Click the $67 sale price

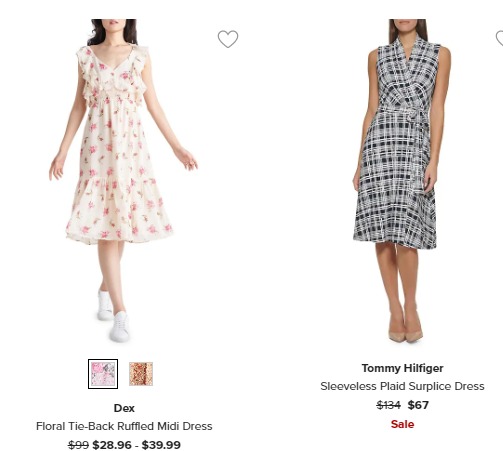tap(418, 405)
